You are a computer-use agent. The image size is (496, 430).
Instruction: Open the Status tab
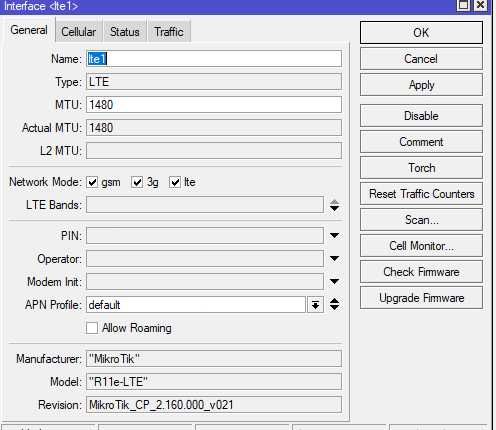point(125,32)
